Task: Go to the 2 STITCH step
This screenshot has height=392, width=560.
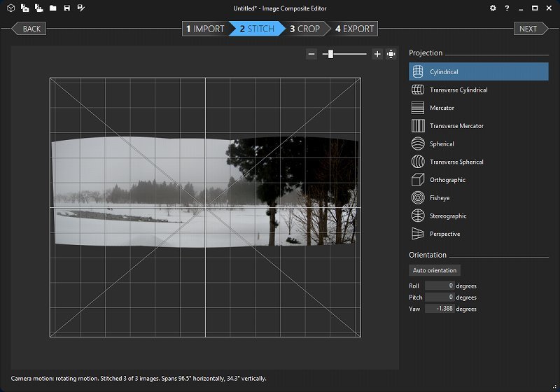Action: [x=257, y=29]
